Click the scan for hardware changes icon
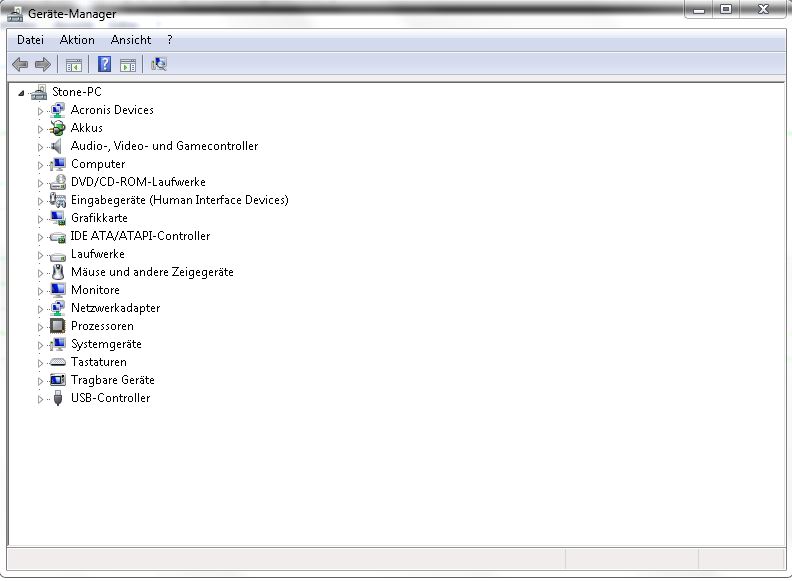 159,65
